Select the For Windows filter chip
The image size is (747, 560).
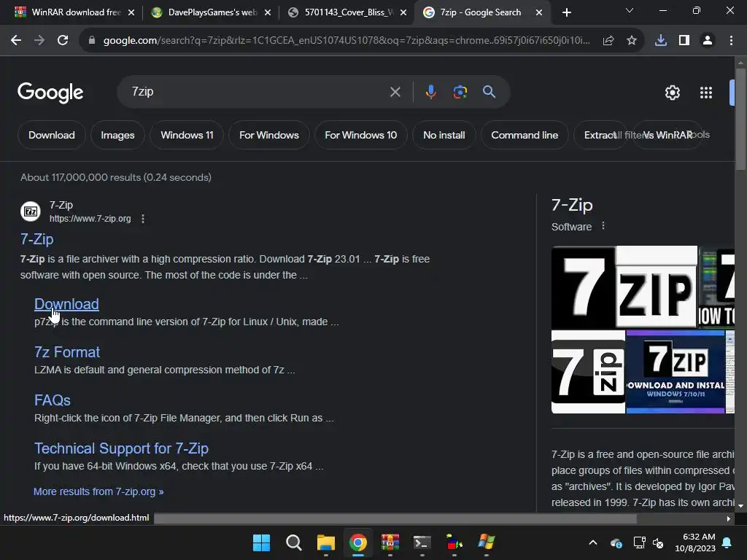pos(268,135)
